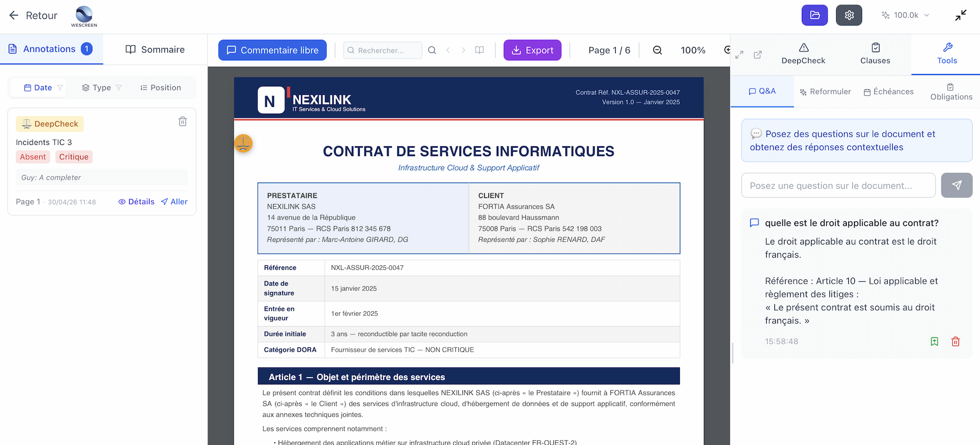Open the Échéances sub-tab

pyautogui.click(x=889, y=92)
